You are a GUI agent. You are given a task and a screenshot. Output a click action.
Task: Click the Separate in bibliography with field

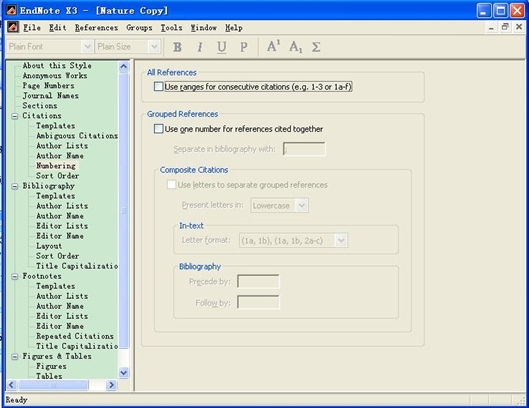[304, 149]
